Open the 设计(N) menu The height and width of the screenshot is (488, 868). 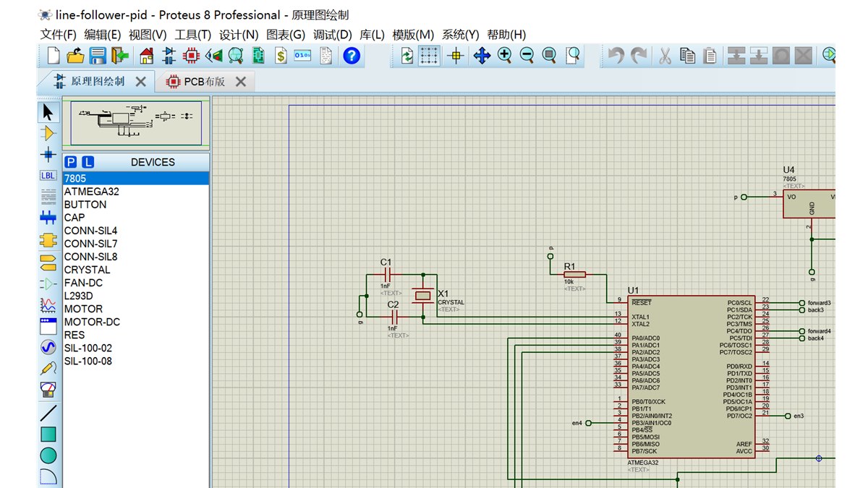pos(239,35)
